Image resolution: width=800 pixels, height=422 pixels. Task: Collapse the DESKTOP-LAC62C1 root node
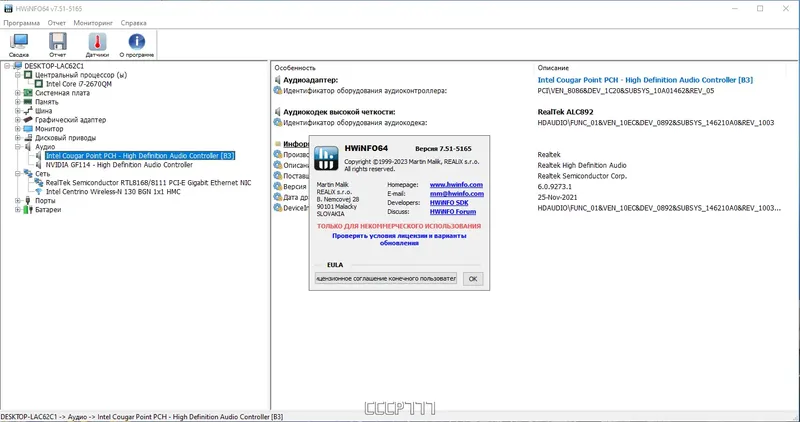pos(7,66)
